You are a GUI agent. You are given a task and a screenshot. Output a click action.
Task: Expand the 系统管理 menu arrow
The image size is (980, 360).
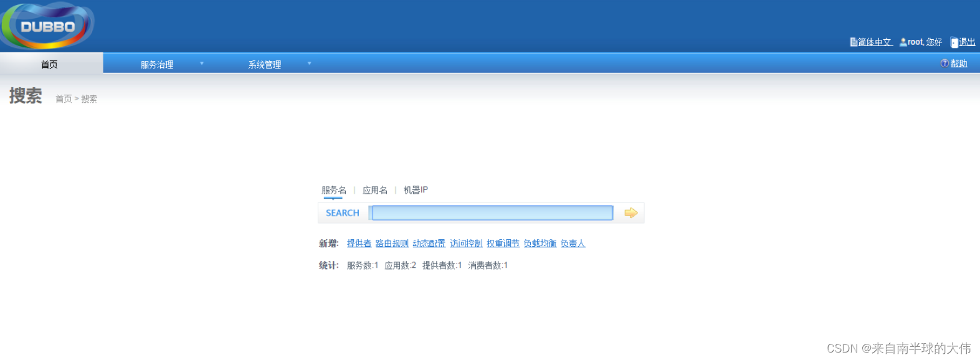click(309, 64)
